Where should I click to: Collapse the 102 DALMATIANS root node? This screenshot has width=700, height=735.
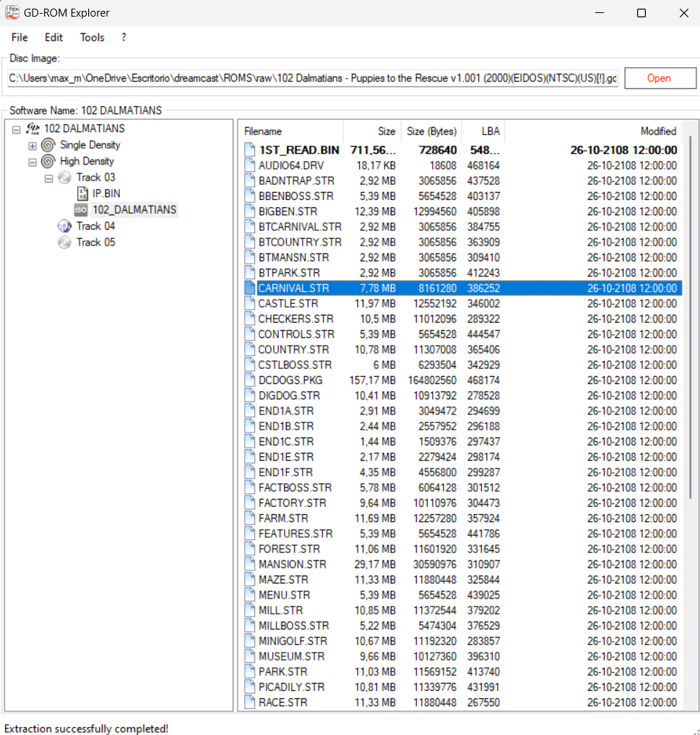pyautogui.click(x=17, y=130)
